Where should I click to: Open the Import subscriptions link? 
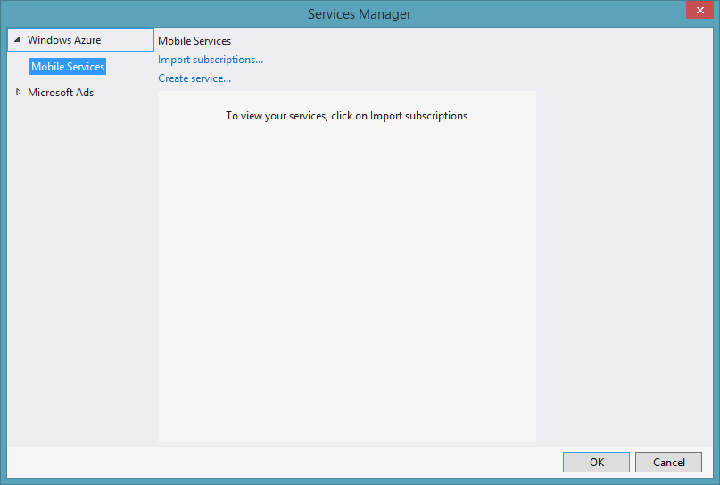point(210,60)
